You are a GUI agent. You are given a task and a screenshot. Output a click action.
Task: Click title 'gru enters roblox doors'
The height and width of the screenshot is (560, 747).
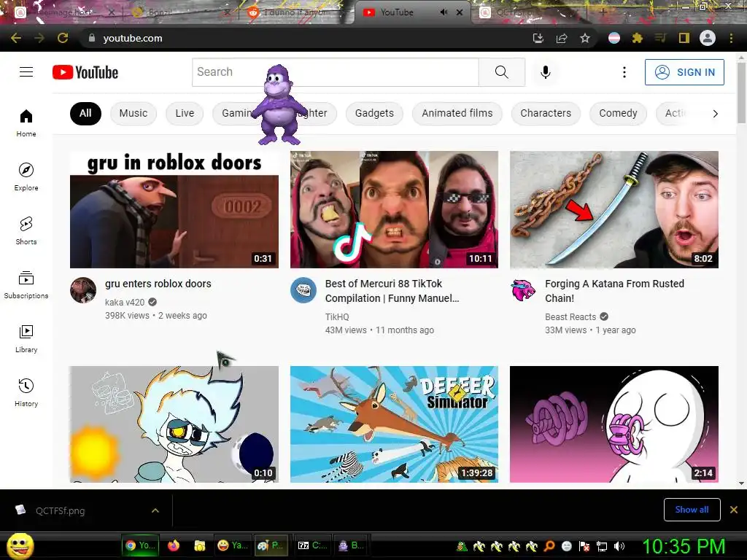tap(158, 284)
